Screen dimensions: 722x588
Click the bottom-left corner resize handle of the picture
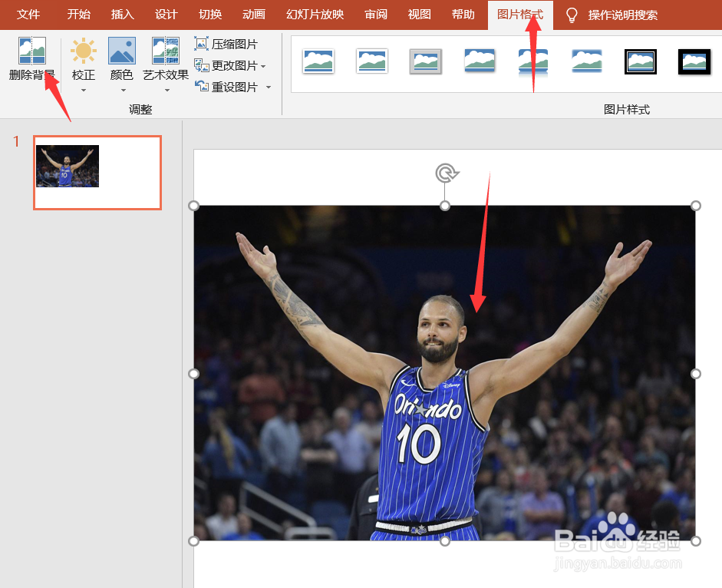194,541
